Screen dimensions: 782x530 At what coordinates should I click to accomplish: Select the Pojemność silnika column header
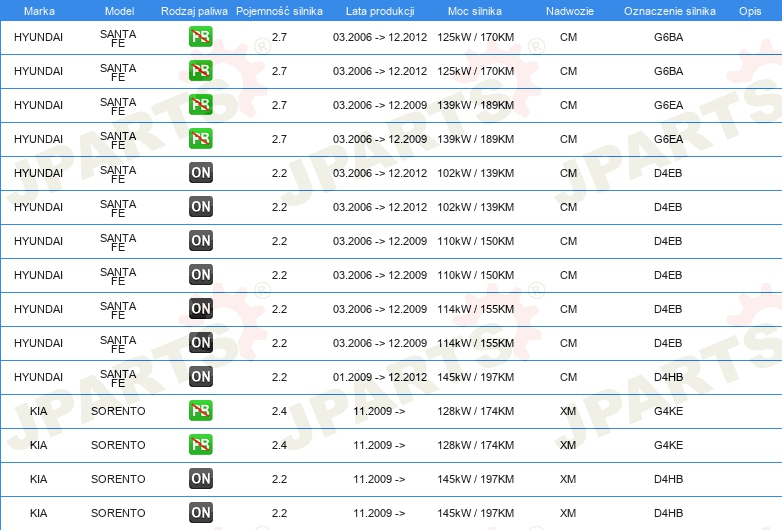click(x=279, y=11)
